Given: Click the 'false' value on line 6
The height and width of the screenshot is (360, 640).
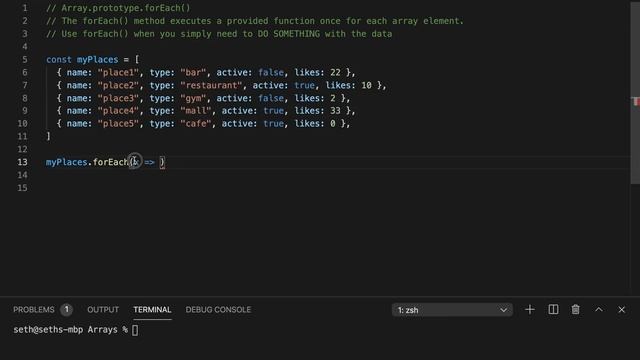Looking at the screenshot, I should click(x=271, y=73).
